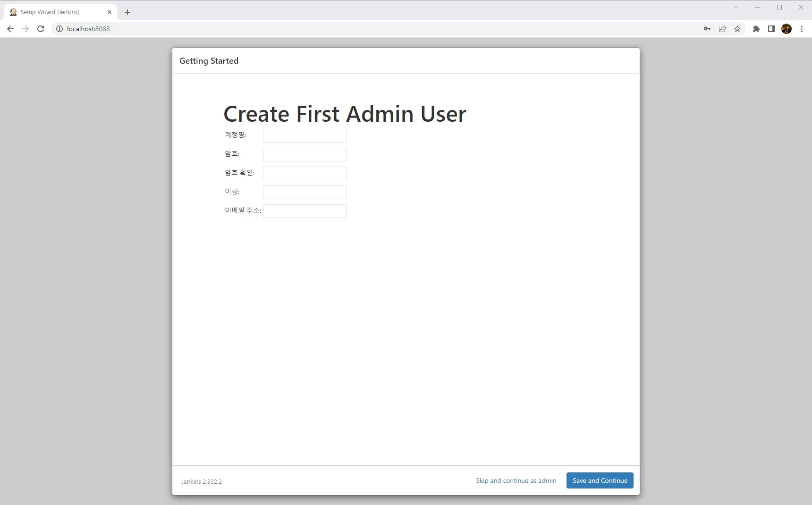The image size is (812, 505).
Task: Click the browser Back arrow
Action: (10, 29)
